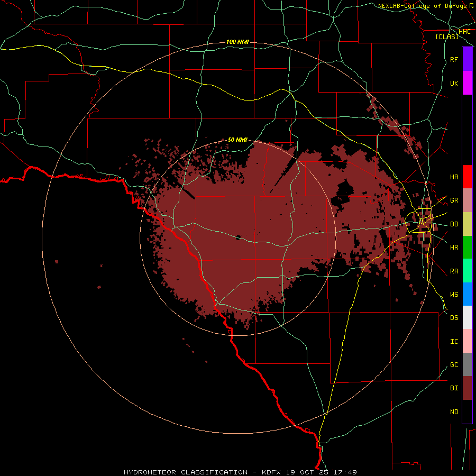Click the purple RF color swatch

467,59
